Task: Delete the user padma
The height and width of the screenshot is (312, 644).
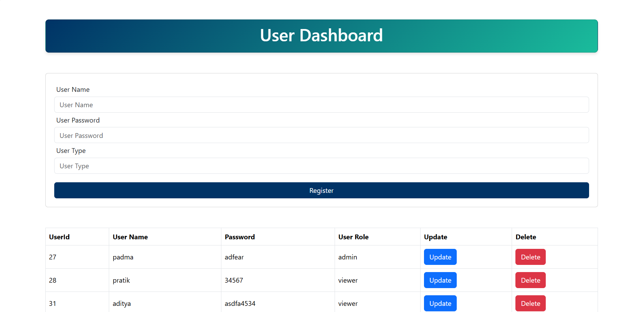Action: [x=530, y=257]
